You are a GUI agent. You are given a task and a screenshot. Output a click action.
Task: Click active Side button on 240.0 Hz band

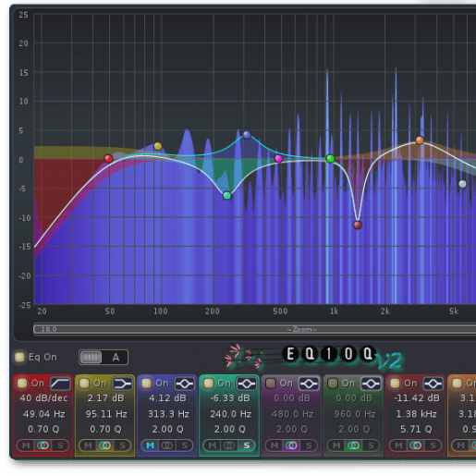(247, 445)
